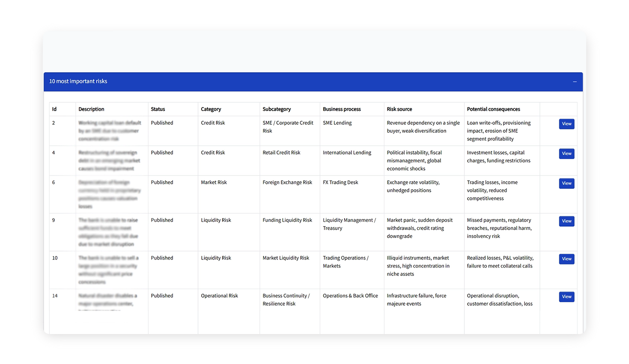Viewport: 629px width, 364px height.
Task: Click the "10 most important risks" panel title
Action: [78, 81]
